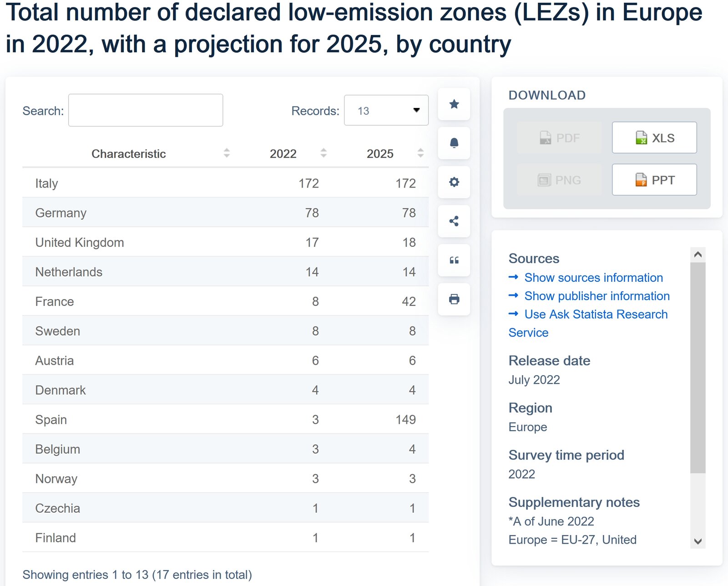Click the greyed PDF download button
Image resolution: width=728 pixels, height=586 pixels.
pos(559,138)
